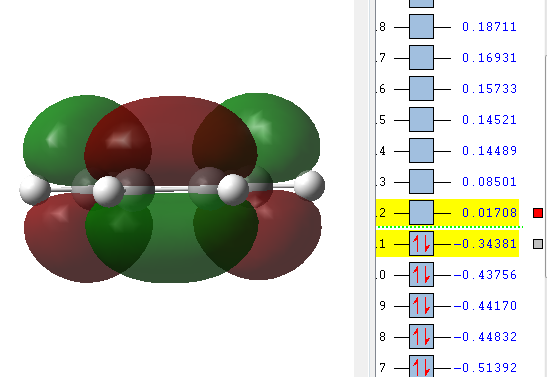The image size is (547, 377).
Task: Select the empty orbital box at energy 0.14521
Action: click(421, 120)
